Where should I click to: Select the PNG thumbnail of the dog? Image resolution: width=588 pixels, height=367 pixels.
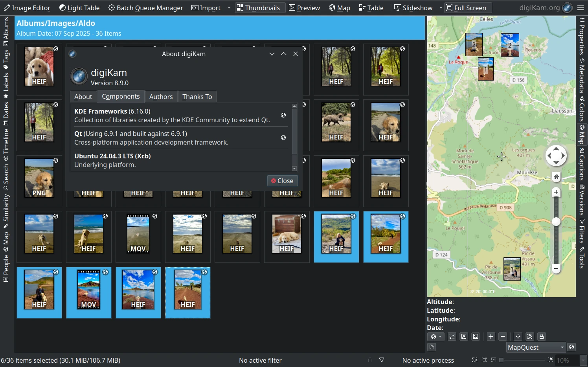point(39,178)
